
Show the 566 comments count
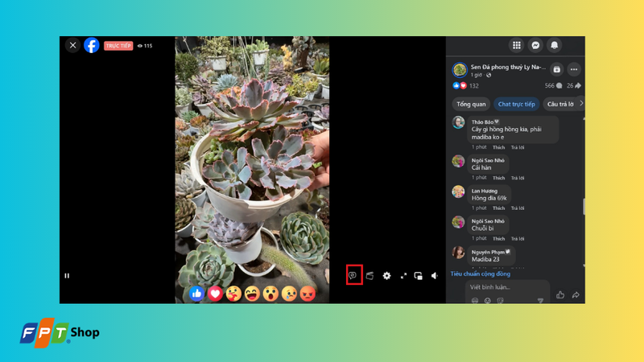pos(553,86)
